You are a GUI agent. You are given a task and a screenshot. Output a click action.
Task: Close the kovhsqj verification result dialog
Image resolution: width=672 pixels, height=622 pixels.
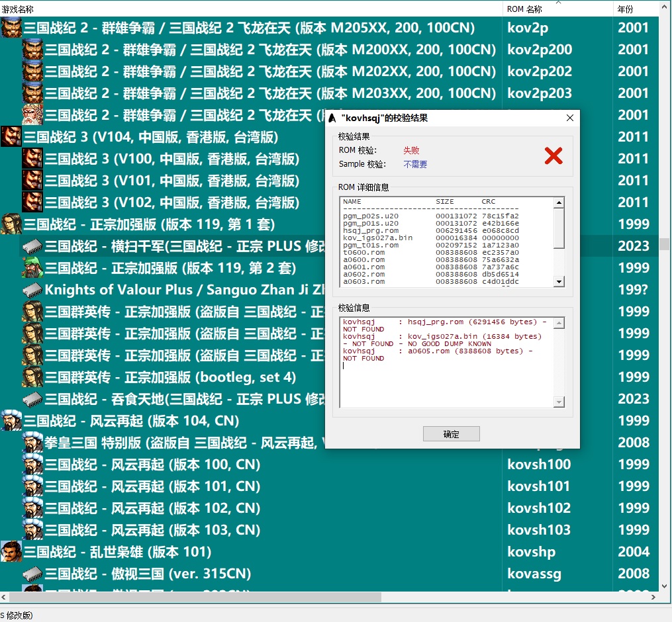[569, 118]
